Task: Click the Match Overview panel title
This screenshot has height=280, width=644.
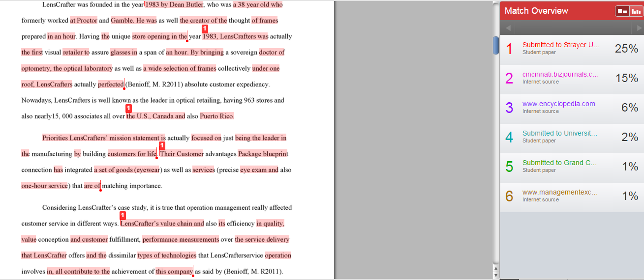Action: click(536, 11)
